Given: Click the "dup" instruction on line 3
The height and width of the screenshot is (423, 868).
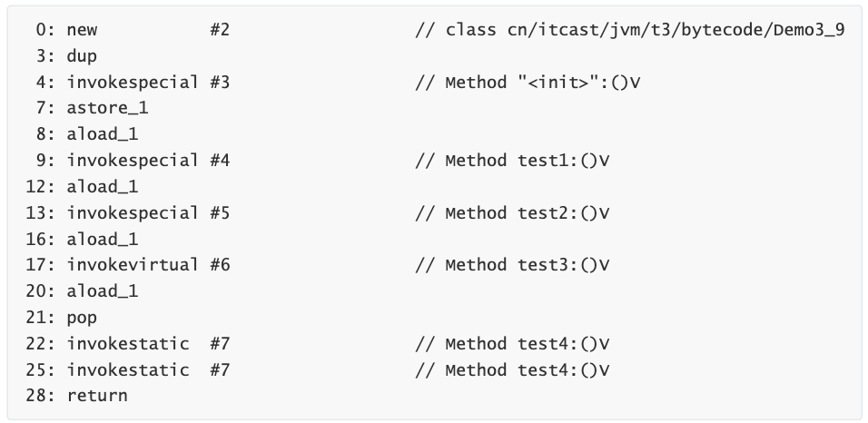Looking at the screenshot, I should pos(82,56).
